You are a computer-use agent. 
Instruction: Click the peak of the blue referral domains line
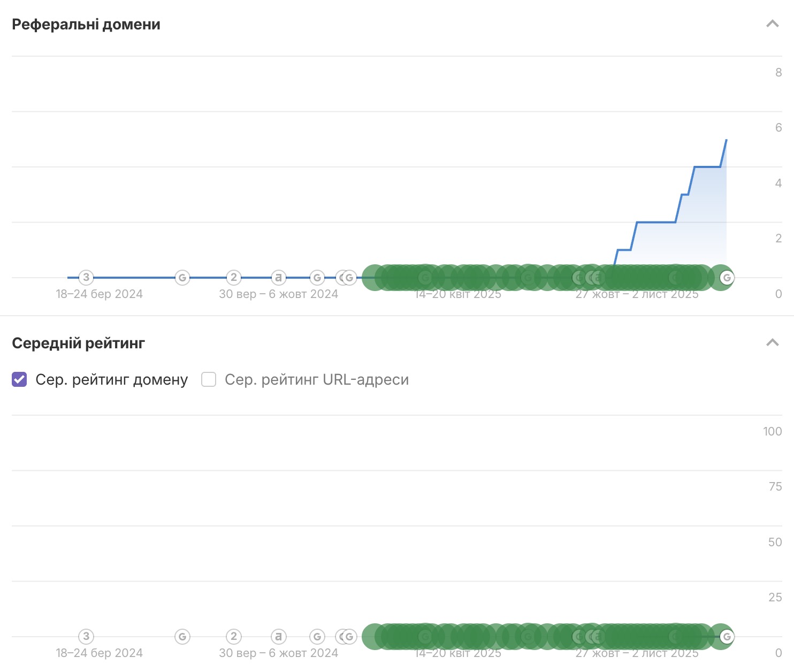point(726,140)
